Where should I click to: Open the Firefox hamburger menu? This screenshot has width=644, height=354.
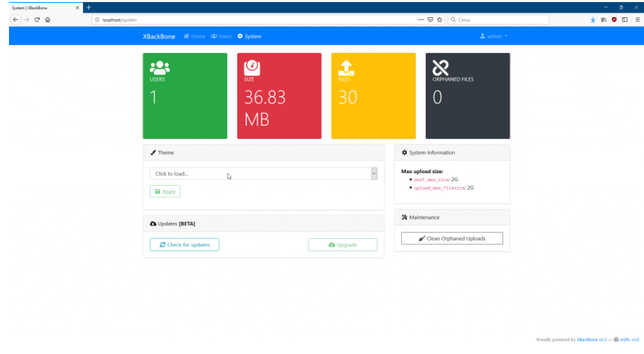click(x=637, y=20)
